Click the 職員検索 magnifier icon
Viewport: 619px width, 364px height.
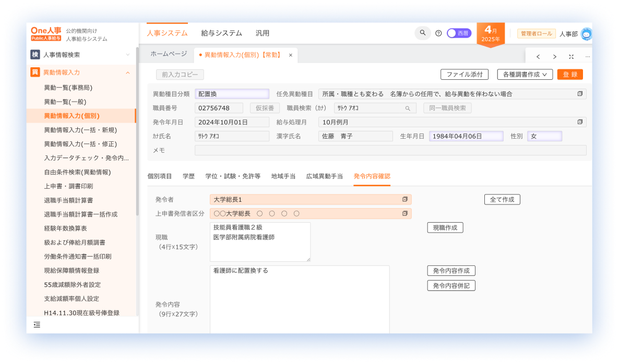(x=408, y=108)
